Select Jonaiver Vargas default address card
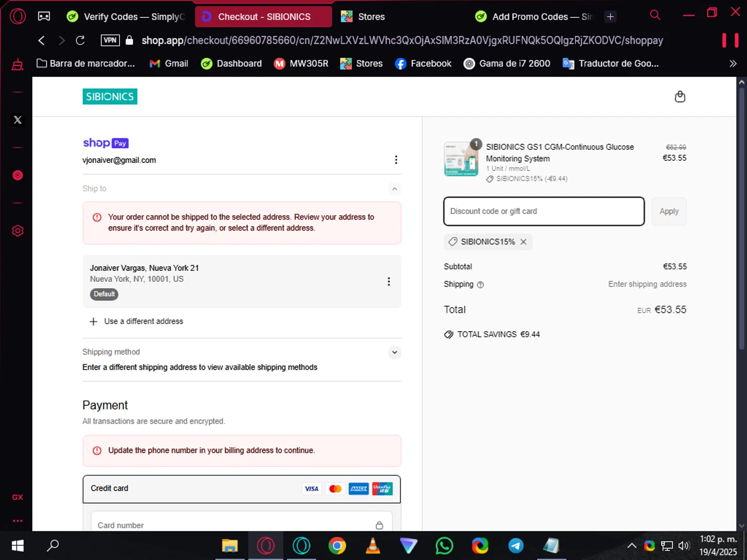This screenshot has height=560, width=747. 242,281
